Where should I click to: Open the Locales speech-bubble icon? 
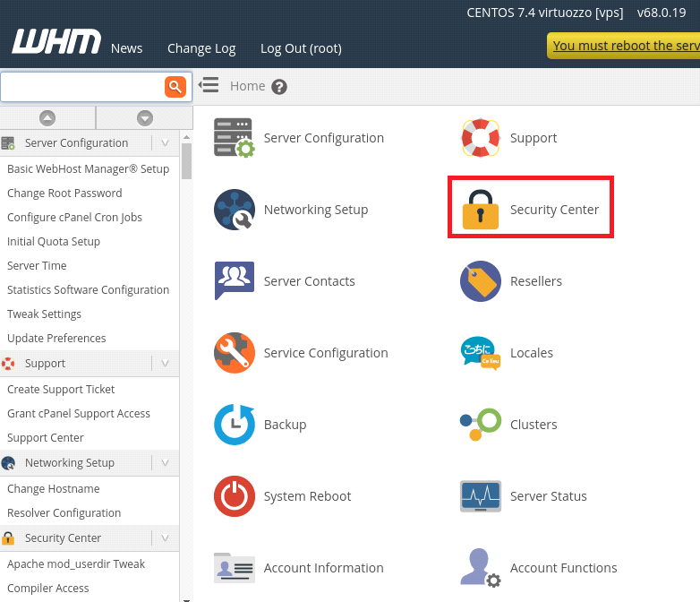click(x=481, y=353)
